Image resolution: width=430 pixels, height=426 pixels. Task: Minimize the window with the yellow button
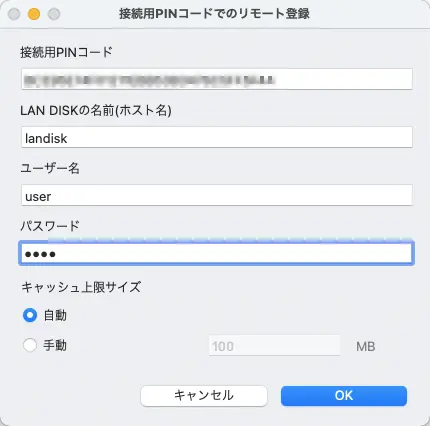[34, 14]
